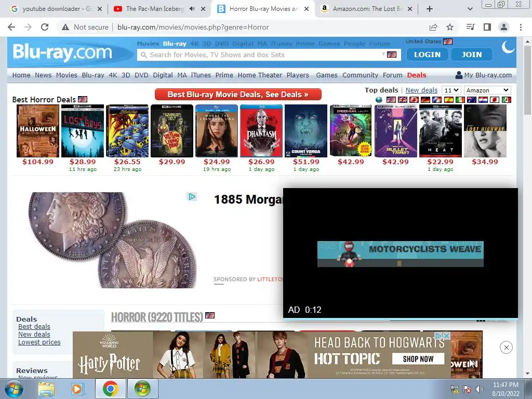This screenshot has width=532, height=399.
Task: Click SHOP NOW in Hot Topic ad
Action: tap(418, 358)
